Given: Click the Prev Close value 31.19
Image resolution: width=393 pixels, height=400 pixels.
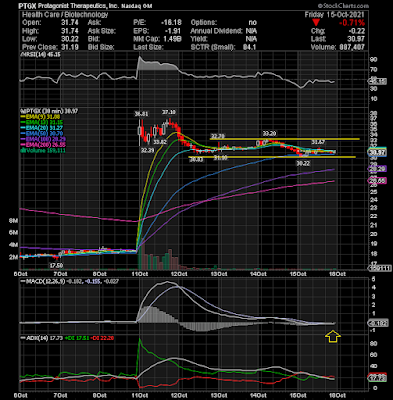Looking at the screenshot, I should 71,47.
